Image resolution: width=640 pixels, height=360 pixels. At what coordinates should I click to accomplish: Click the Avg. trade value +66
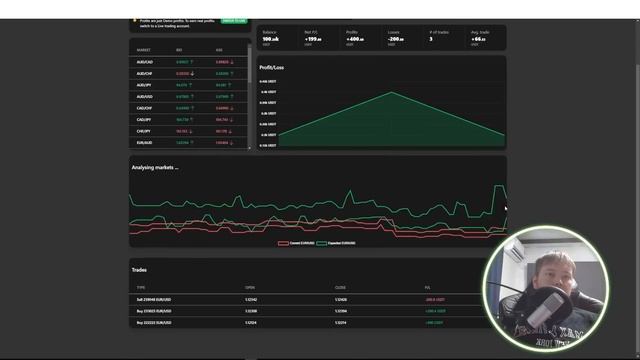click(478, 39)
